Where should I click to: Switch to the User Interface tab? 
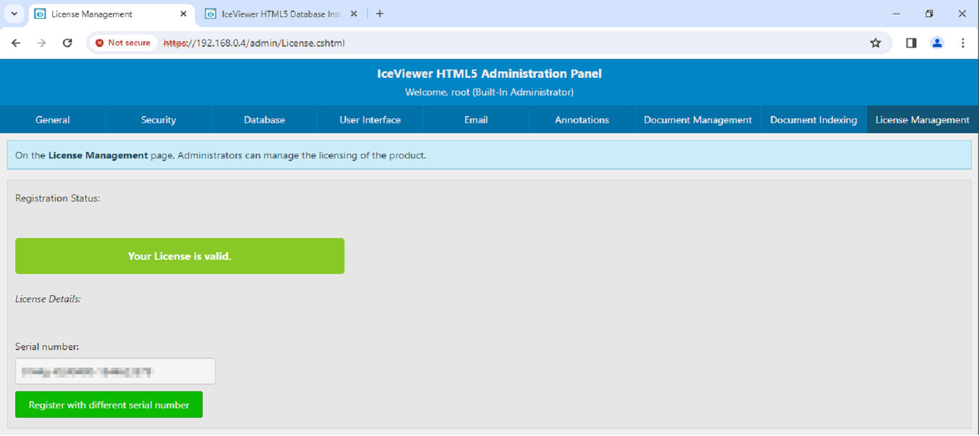point(370,120)
